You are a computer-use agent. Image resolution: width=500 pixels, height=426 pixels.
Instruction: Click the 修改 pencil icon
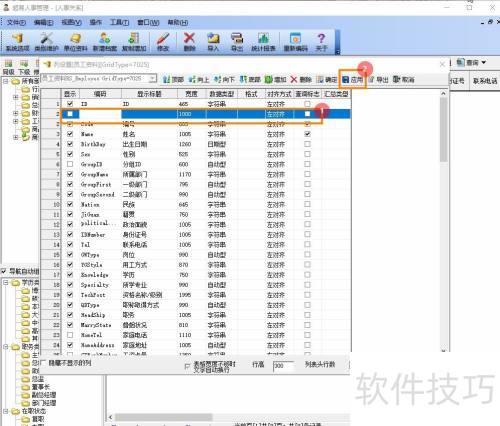pos(163,42)
